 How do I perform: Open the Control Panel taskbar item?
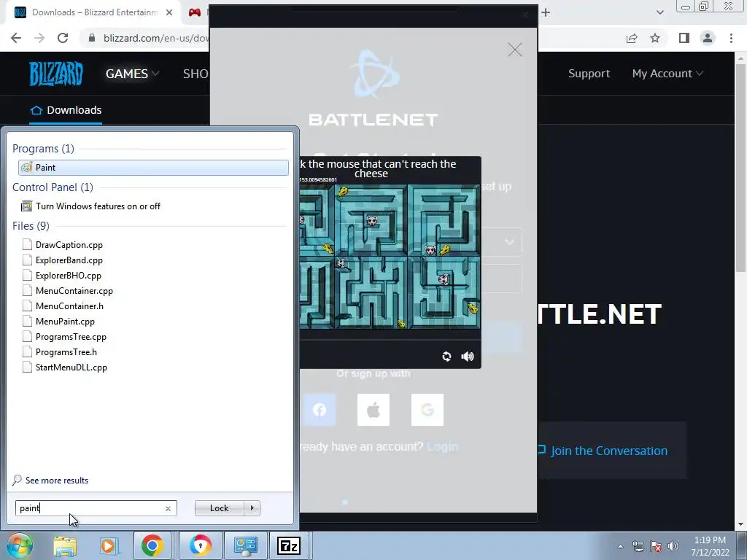tap(245, 545)
